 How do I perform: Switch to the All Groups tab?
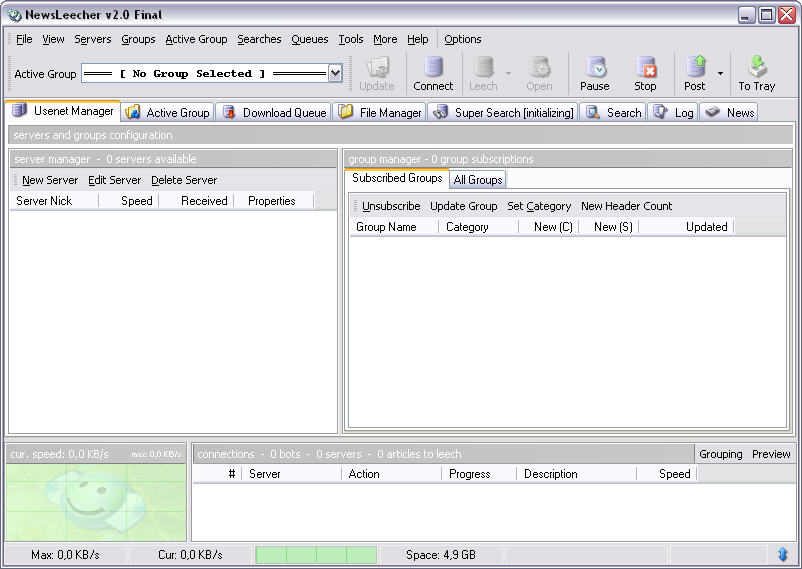pyautogui.click(x=478, y=180)
